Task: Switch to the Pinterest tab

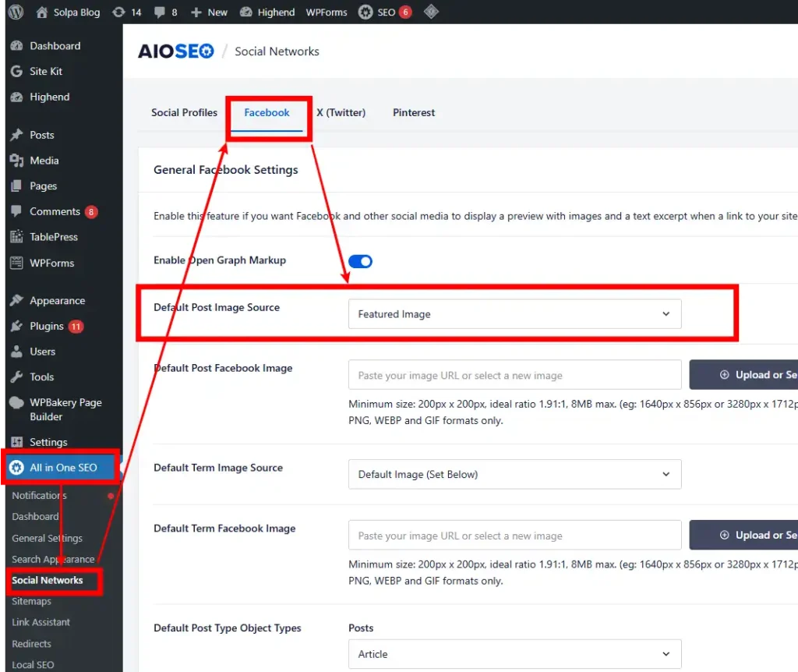Action: (414, 112)
